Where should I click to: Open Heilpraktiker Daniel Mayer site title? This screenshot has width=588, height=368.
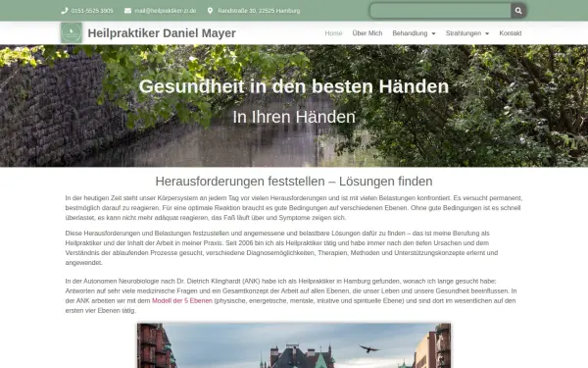pos(162,33)
